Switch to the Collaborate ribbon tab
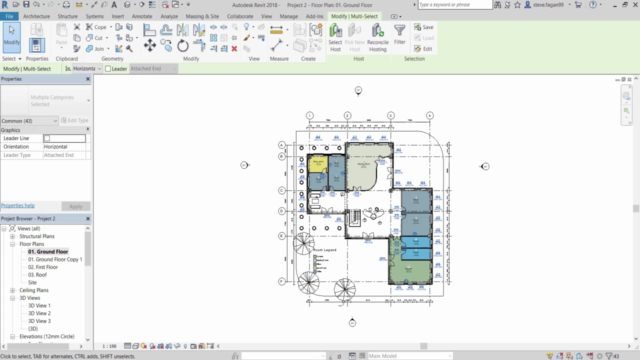Screen dimensions: 640x360 pos(240,16)
